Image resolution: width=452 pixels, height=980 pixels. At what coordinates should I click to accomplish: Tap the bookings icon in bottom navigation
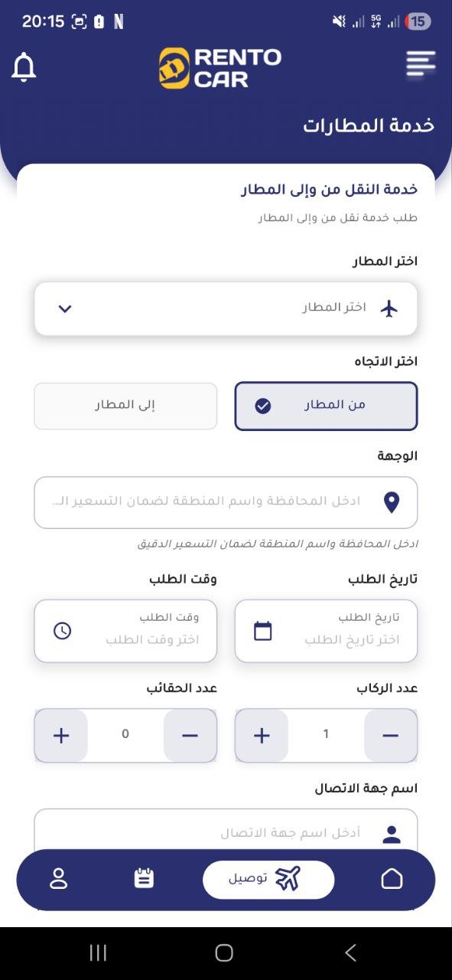144,879
